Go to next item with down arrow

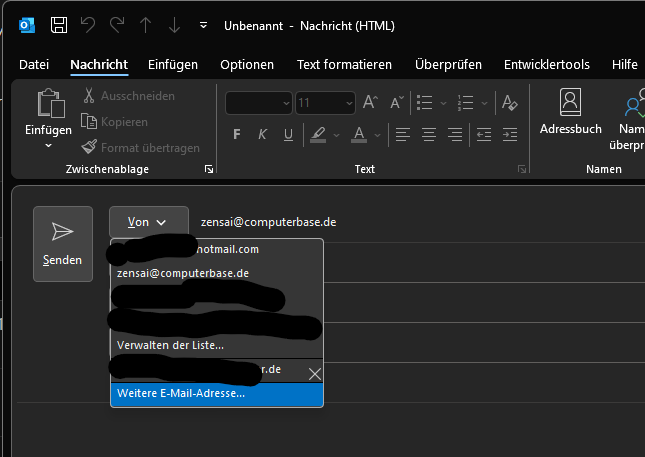174,26
